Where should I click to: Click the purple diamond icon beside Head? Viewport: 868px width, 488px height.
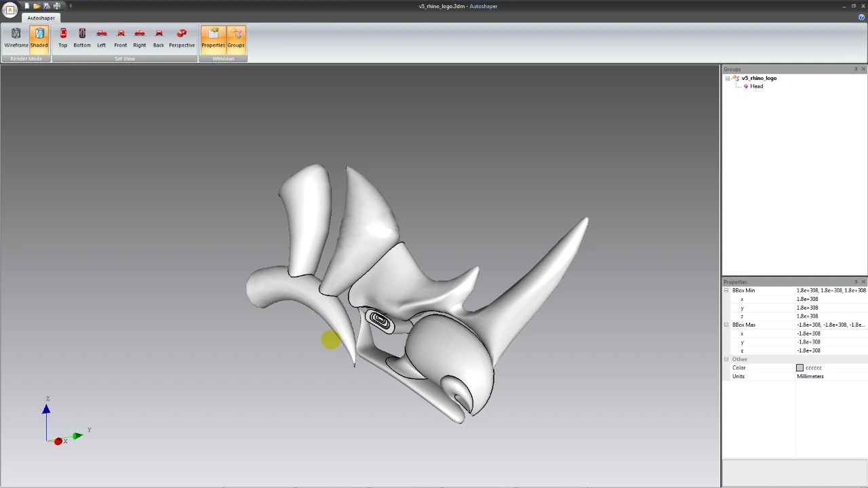pos(746,86)
